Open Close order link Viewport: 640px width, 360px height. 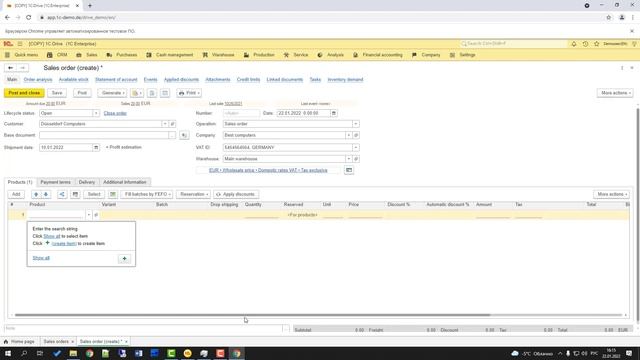[x=115, y=113]
